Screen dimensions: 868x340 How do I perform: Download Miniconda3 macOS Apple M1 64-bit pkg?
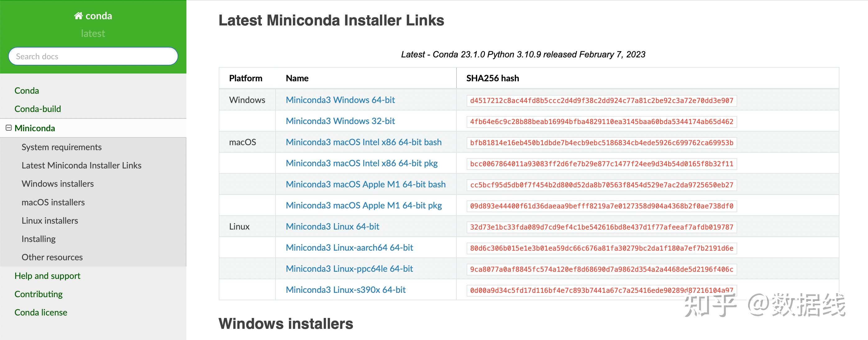coord(363,205)
